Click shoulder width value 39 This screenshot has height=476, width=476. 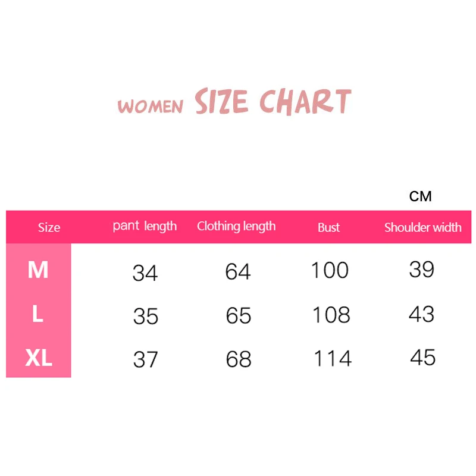coord(422,270)
